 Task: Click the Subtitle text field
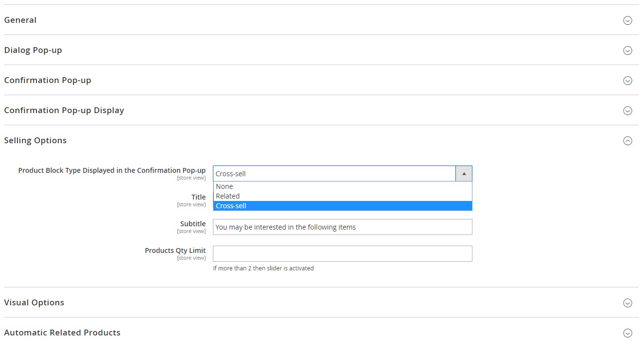[x=342, y=227]
